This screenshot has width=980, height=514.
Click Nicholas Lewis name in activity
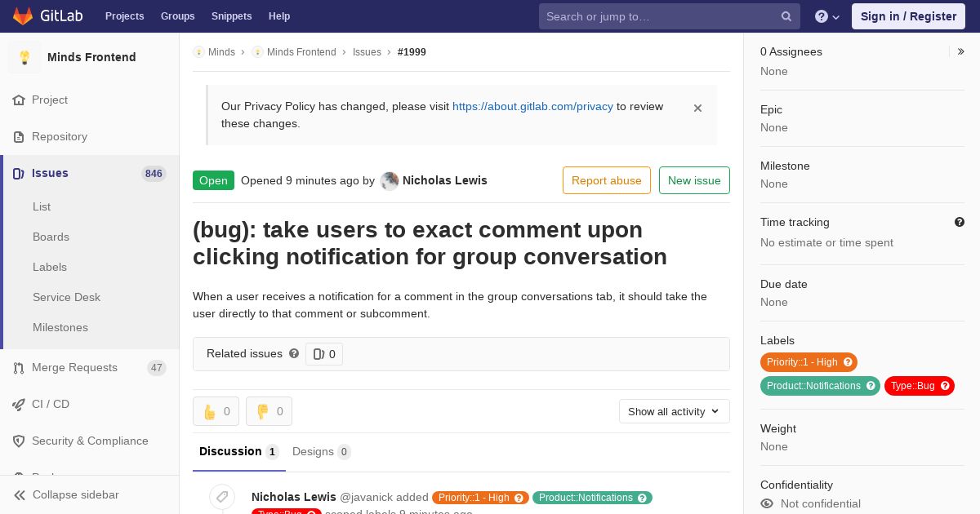[294, 497]
